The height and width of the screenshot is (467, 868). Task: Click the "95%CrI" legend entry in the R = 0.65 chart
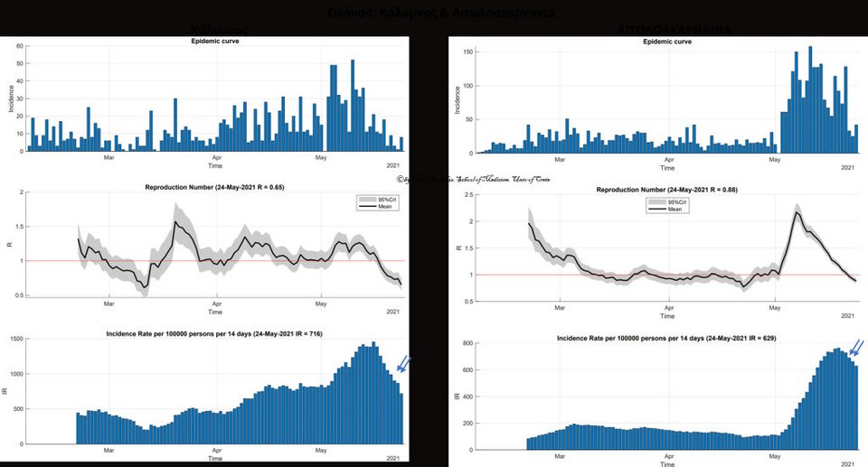coord(387,200)
